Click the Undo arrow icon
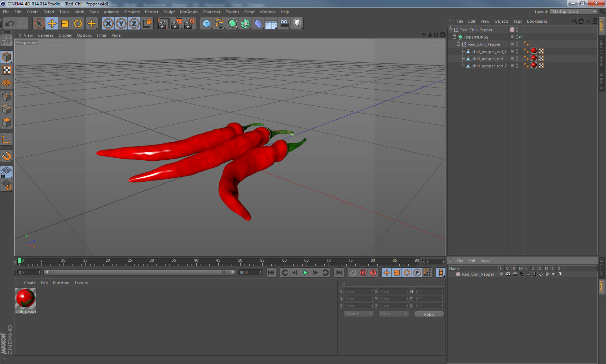The image size is (606, 364). [9, 24]
